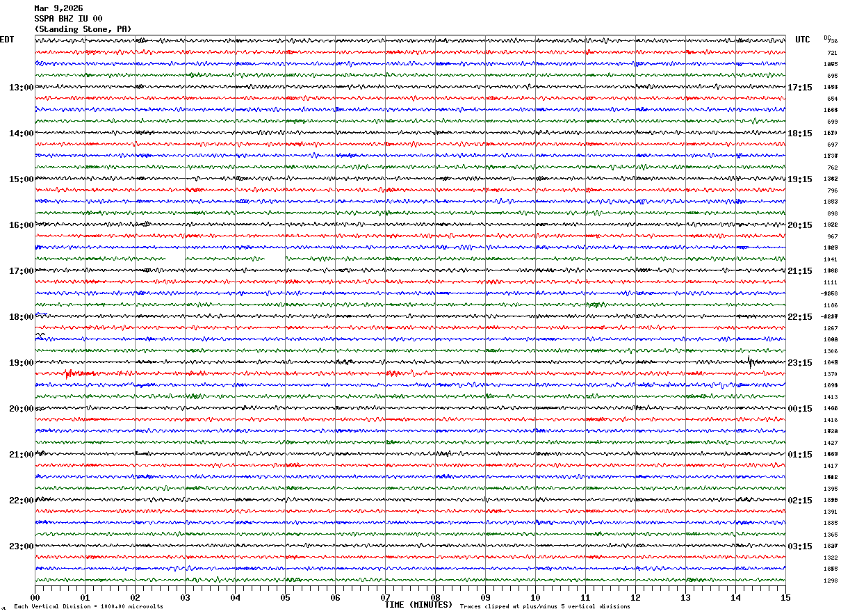The height and width of the screenshot is (616, 841).
Task: Click the 'SSPA BHZ IU 00' station text
Action: 68,19
